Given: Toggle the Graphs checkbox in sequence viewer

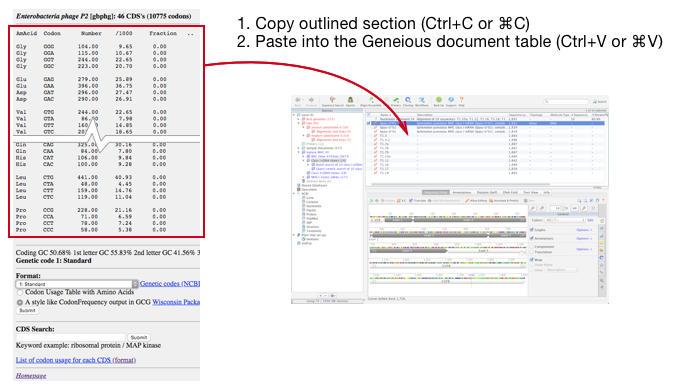Looking at the screenshot, I should click(x=532, y=230).
